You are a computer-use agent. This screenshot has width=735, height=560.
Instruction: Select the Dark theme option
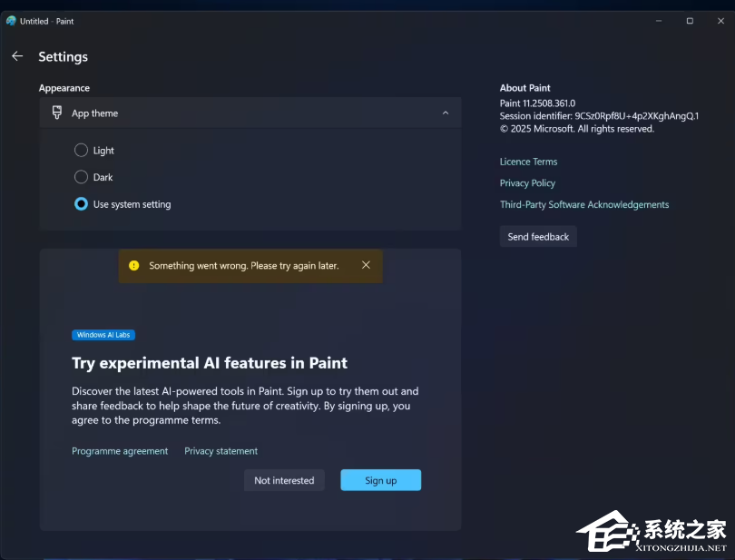coord(81,177)
